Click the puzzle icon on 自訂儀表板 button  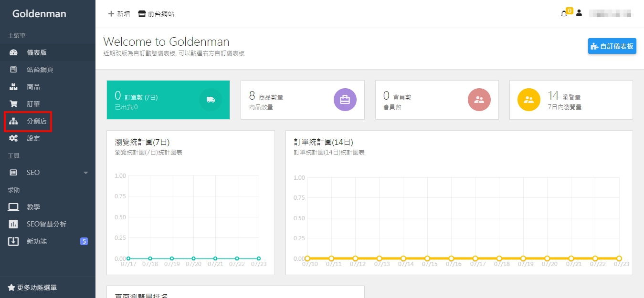click(x=594, y=46)
